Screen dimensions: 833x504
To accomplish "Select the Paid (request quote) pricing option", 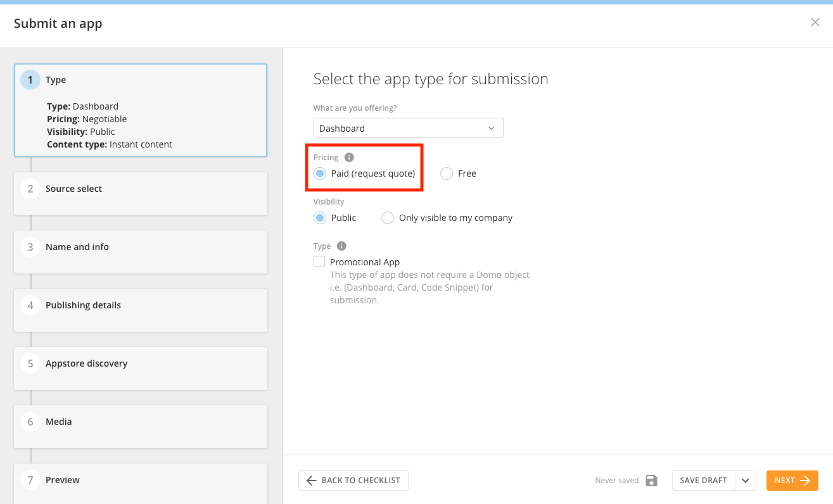I will 319,173.
